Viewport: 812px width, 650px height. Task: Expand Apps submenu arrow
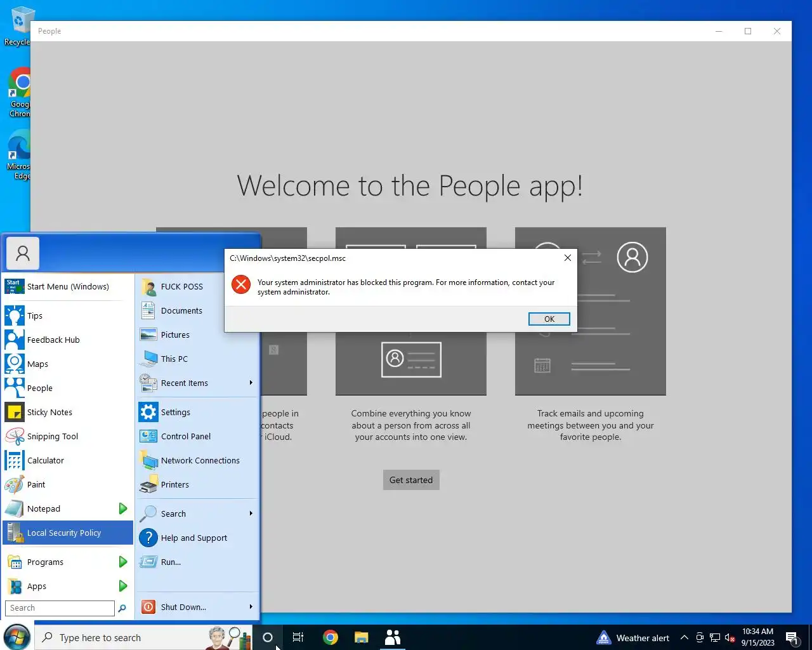coord(123,586)
